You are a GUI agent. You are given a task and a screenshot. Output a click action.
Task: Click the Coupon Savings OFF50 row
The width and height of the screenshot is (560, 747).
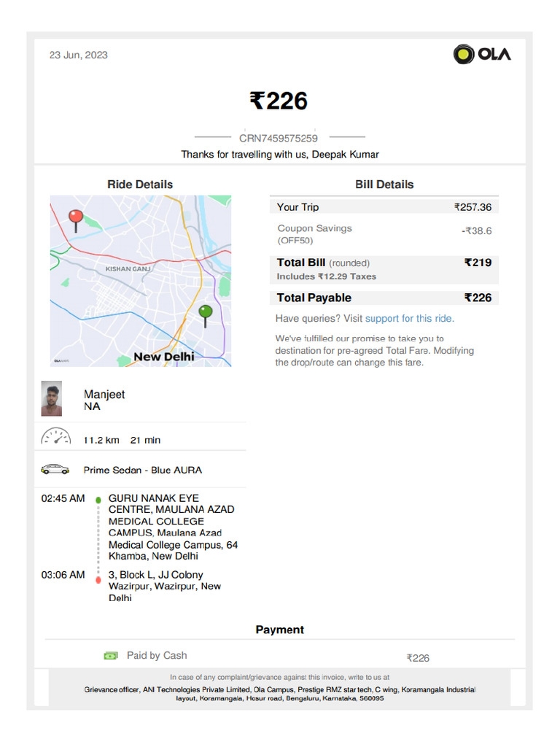(384, 233)
